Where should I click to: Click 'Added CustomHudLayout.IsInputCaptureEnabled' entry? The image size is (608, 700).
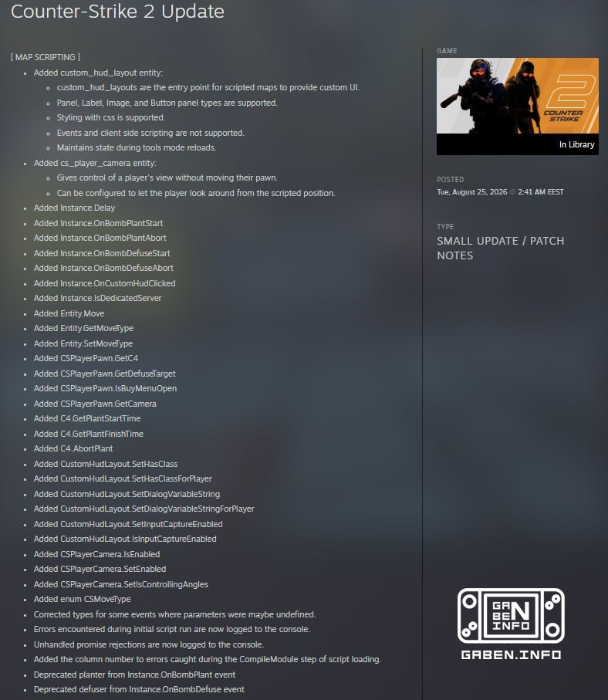pos(125,539)
